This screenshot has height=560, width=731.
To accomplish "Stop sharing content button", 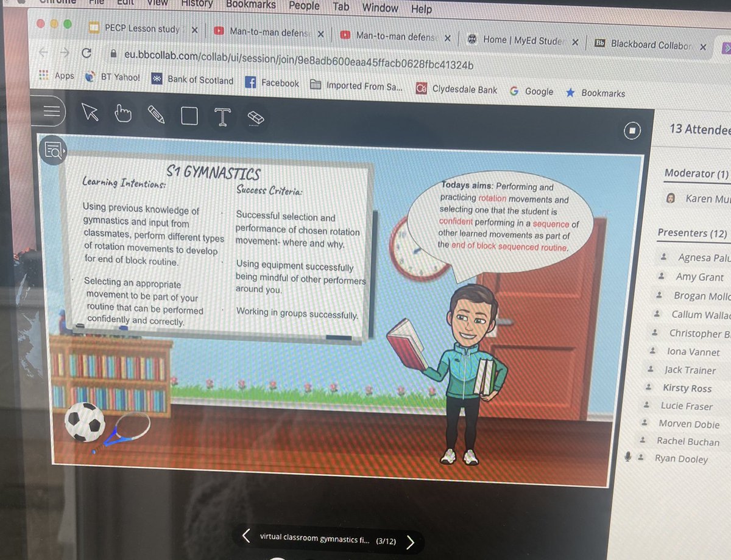I will click(632, 131).
